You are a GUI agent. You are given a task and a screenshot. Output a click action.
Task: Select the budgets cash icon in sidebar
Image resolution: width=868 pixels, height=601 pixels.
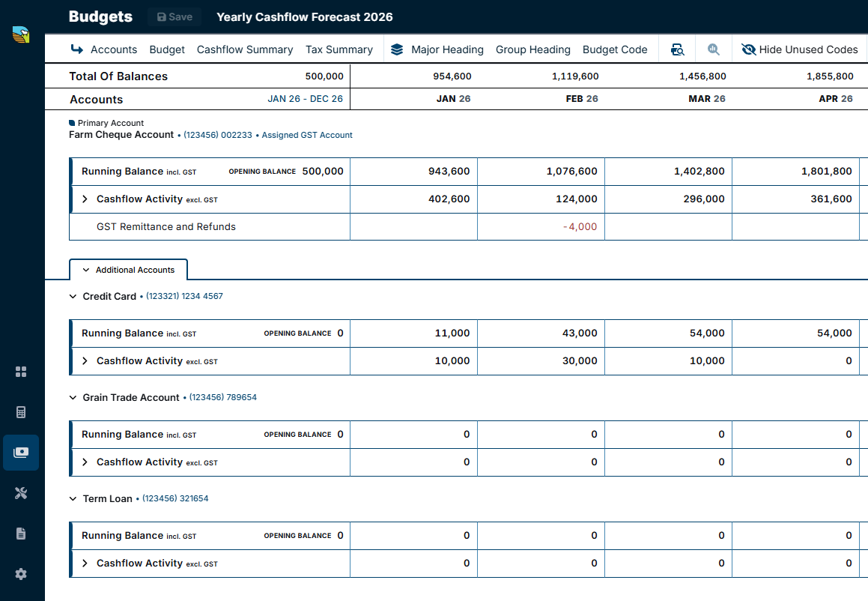pos(21,453)
